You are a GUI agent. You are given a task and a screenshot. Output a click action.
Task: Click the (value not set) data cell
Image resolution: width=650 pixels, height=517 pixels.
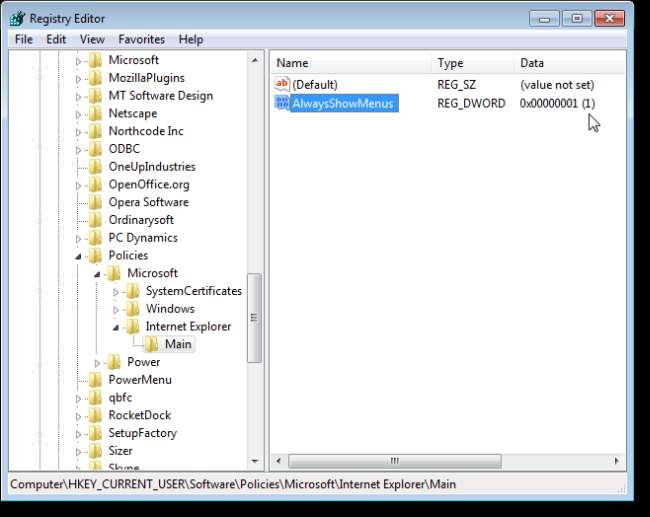click(x=557, y=85)
